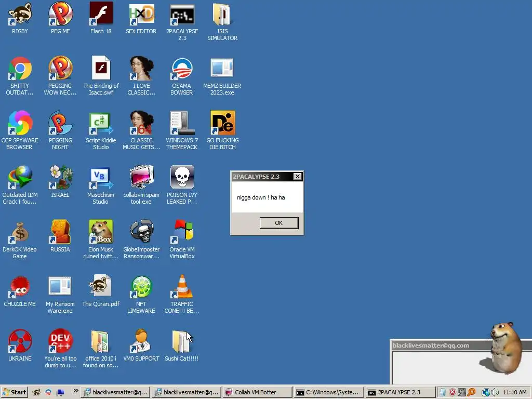Screen dimensions: 532x399
Task: Switch to Collab VM Botter taskbar window
Action: (x=257, y=392)
